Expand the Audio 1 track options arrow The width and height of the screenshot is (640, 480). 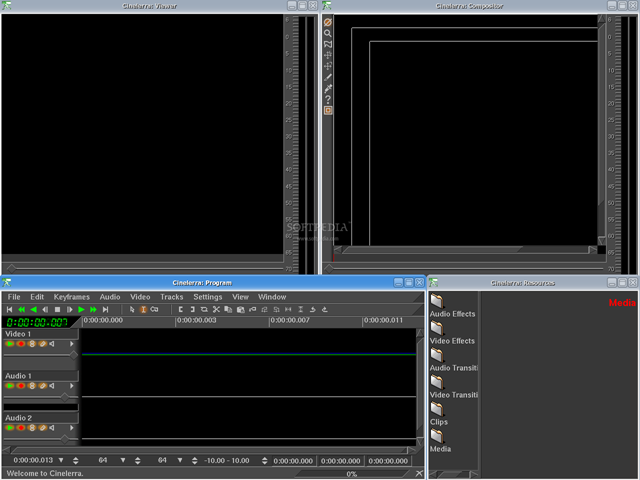click(x=71, y=386)
